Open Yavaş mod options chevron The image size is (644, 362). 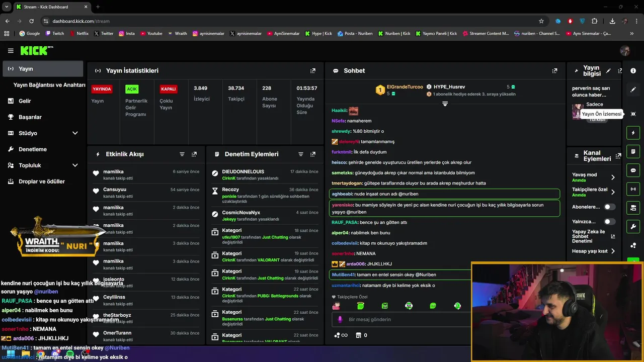613,177
